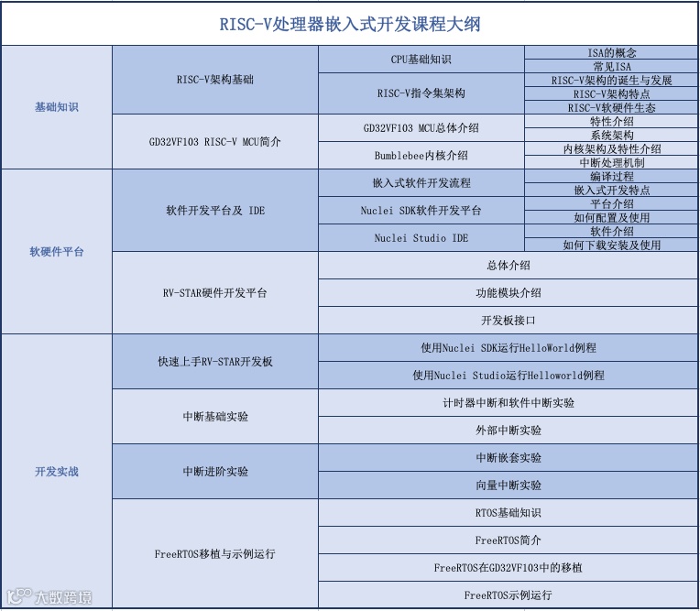Select the Bumblebee内核介绍 cell
Viewport: 700px width, 611px height.
421,156
